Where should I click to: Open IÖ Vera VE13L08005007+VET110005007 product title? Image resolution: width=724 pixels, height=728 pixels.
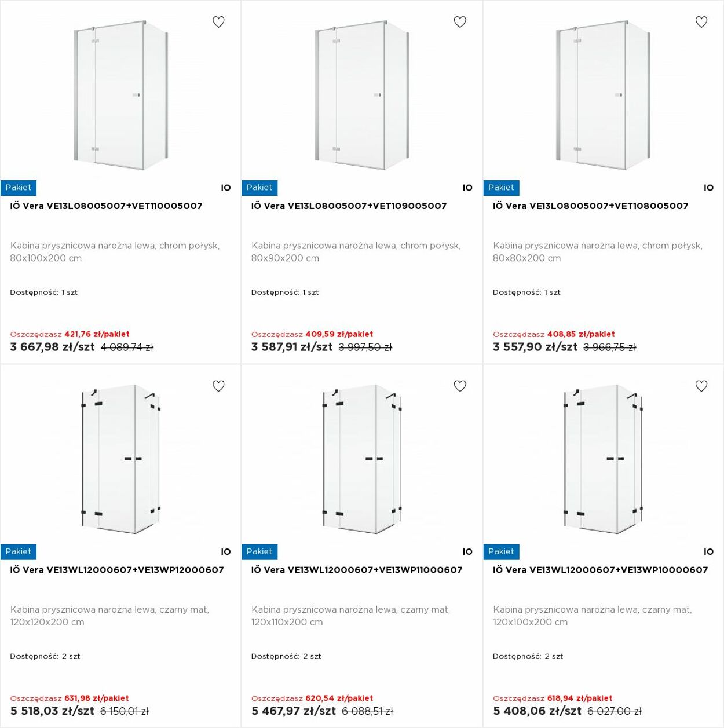coord(107,206)
